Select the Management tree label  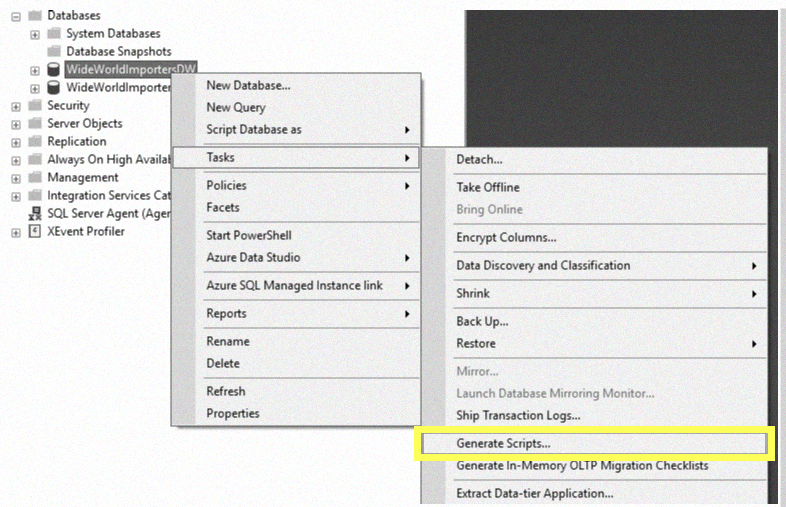click(x=83, y=178)
